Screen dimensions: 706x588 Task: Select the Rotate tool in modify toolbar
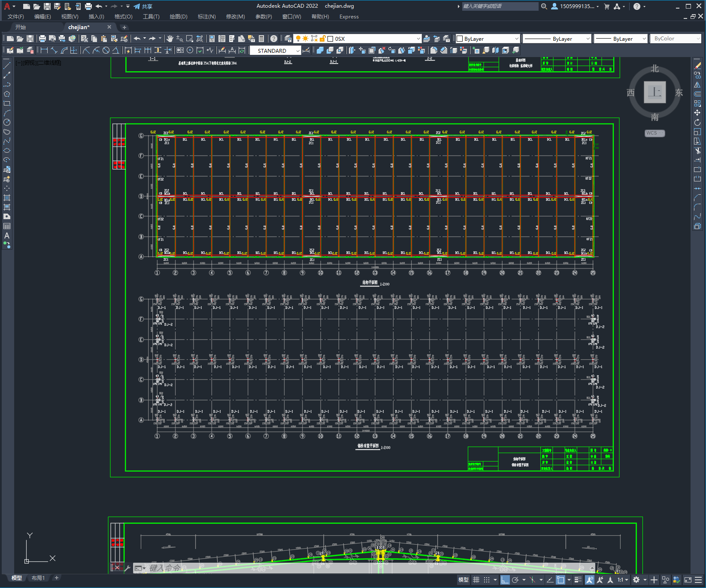[x=697, y=122]
